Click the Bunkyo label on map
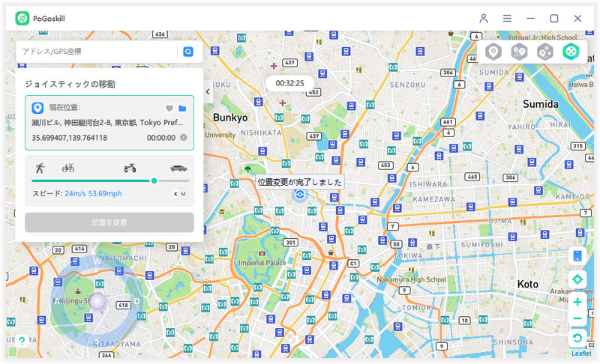 tap(230, 118)
